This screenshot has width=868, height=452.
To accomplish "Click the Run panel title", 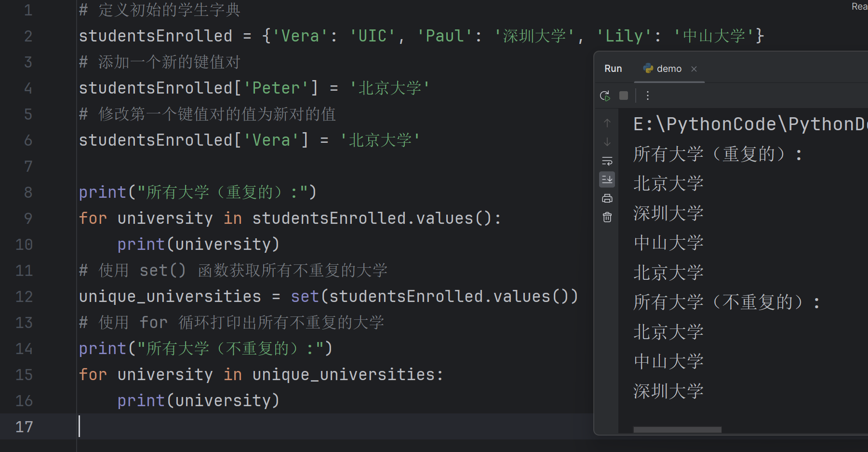I will 613,68.
